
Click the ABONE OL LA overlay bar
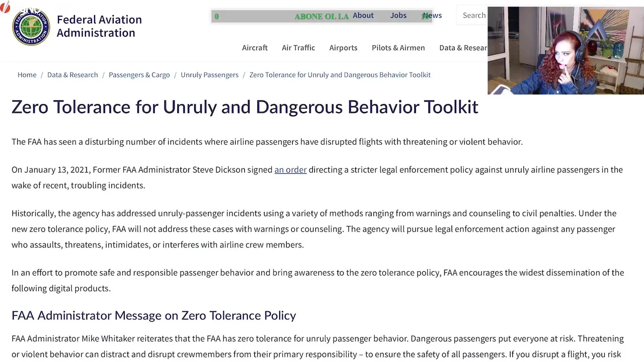pyautogui.click(x=322, y=17)
